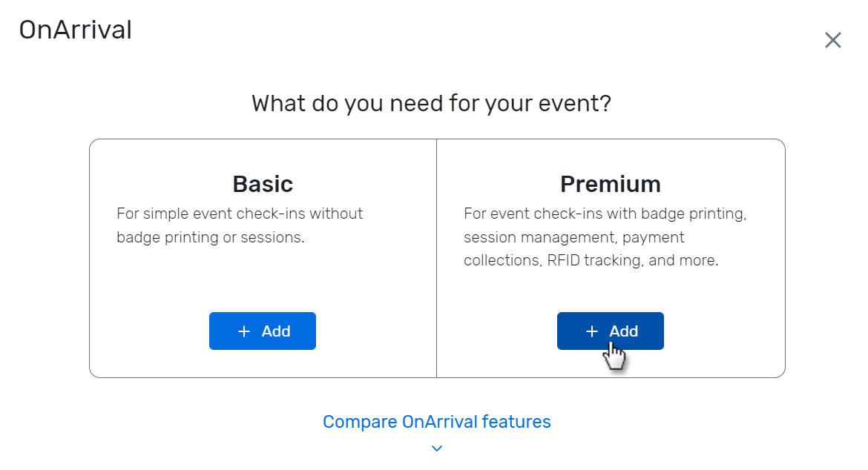Image resolution: width=868 pixels, height=470 pixels.
Task: Click the "badge printing or sessions." text line
Action: [x=211, y=237]
